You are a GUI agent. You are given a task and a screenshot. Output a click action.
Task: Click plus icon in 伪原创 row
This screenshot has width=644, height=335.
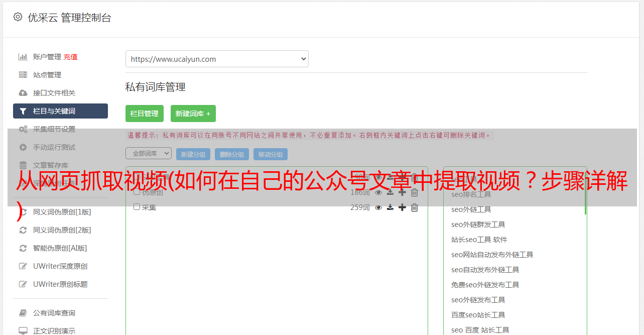pyautogui.click(x=402, y=192)
